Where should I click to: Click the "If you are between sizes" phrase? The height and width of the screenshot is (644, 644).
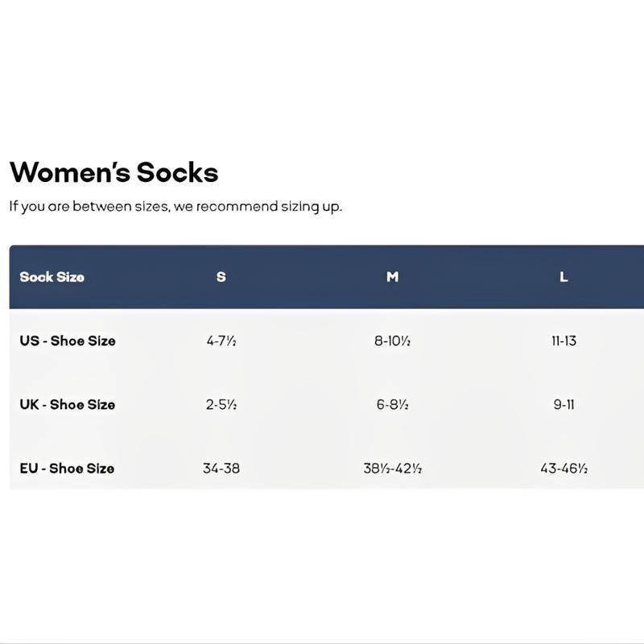click(x=89, y=206)
